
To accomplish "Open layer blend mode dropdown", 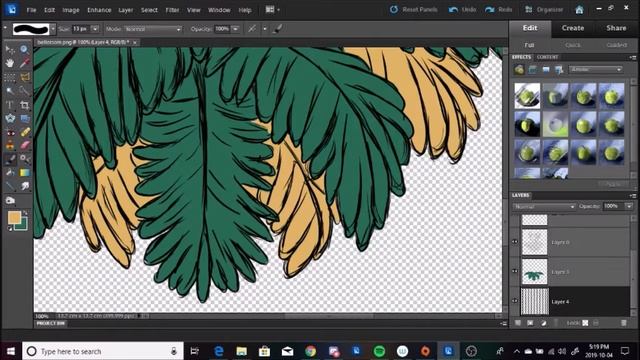I will tap(544, 207).
